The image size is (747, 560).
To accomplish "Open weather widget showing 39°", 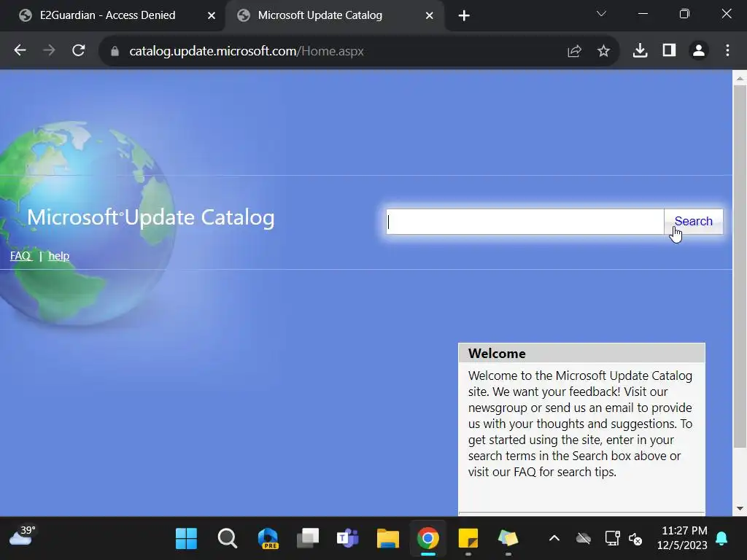I will (x=23, y=536).
